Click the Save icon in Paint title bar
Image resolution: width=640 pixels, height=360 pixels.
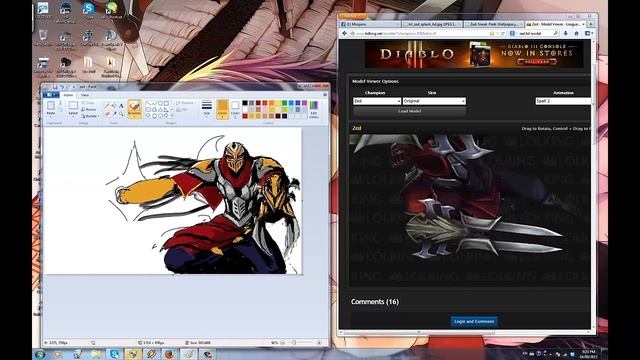55,87
